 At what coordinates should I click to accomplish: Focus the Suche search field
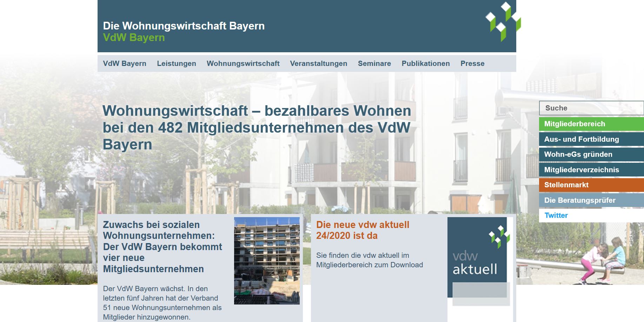[x=591, y=108]
